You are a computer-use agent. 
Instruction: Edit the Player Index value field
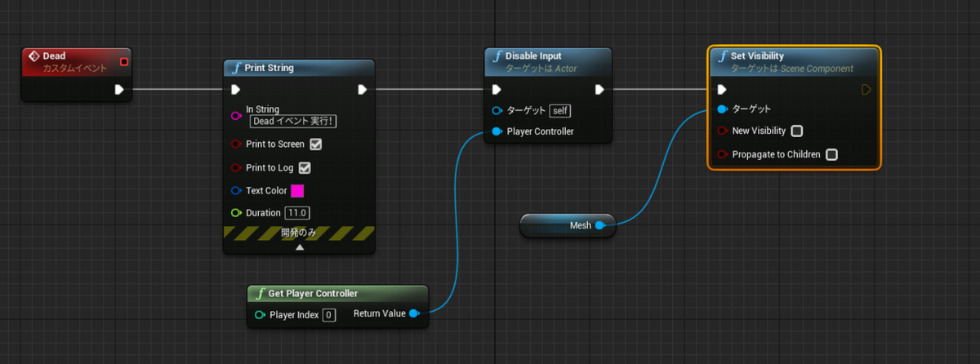(x=328, y=314)
